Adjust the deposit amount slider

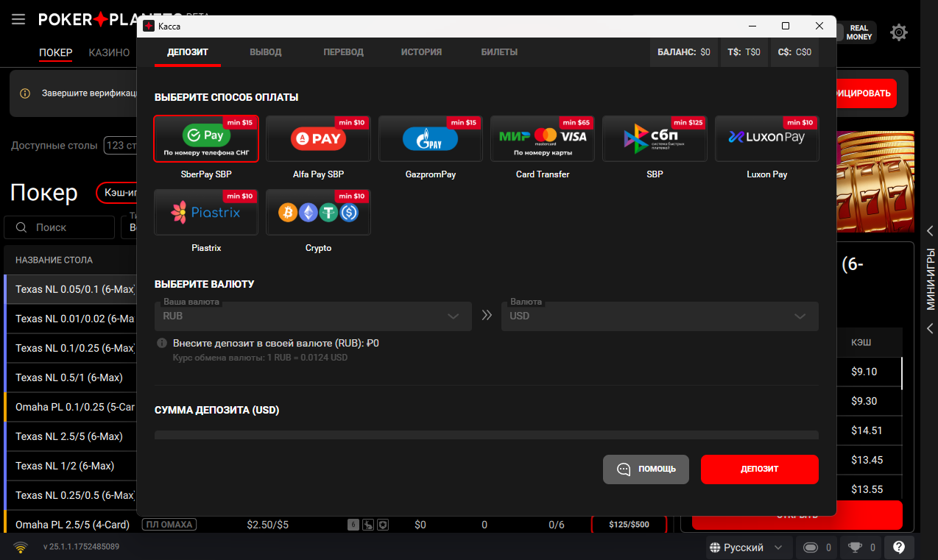486,436
